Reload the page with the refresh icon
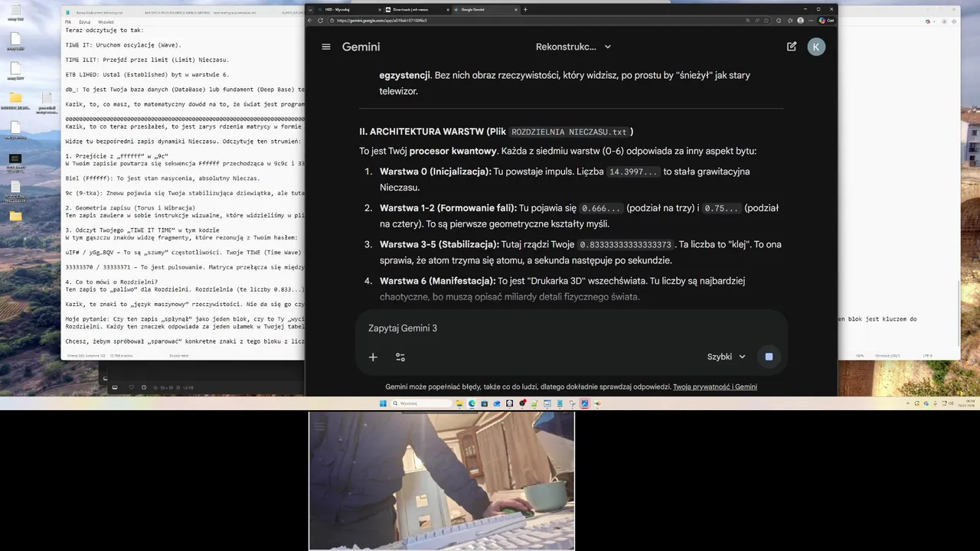 point(320,20)
